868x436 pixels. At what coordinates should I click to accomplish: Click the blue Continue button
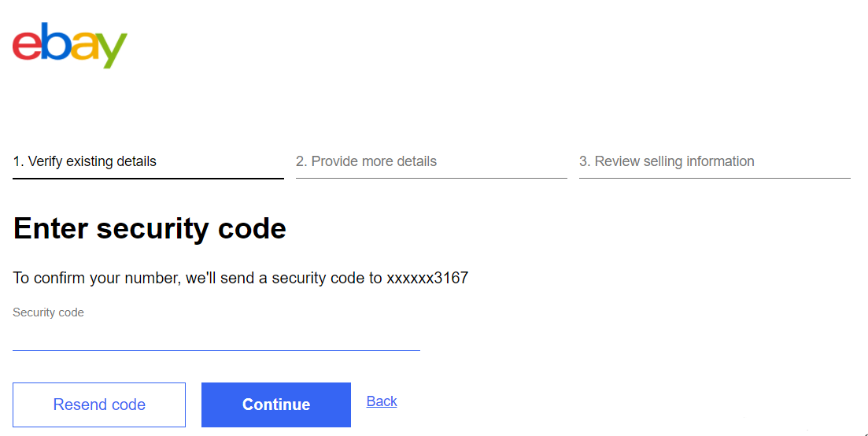click(x=275, y=405)
